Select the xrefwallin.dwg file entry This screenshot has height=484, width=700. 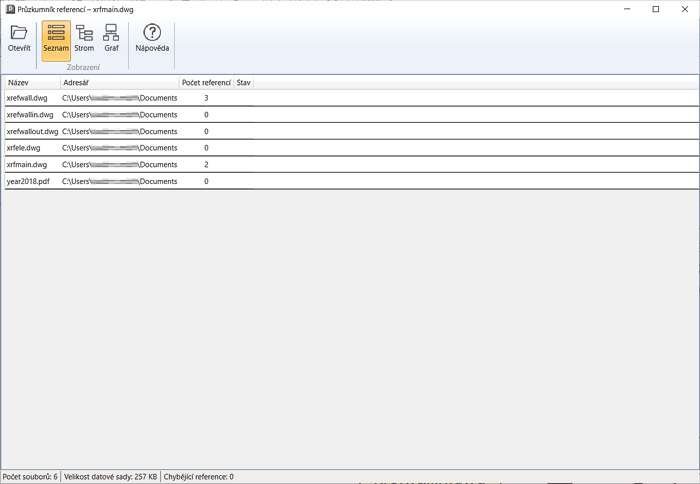[x=30, y=115]
